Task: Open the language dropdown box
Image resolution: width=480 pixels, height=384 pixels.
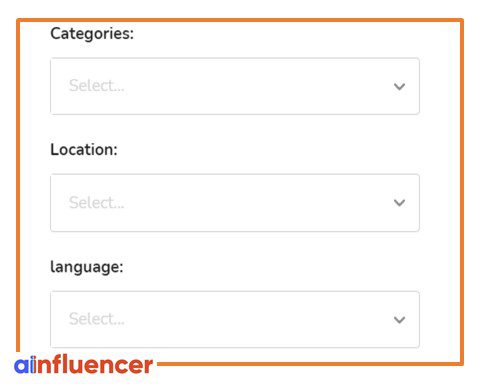Action: pyautogui.click(x=235, y=320)
